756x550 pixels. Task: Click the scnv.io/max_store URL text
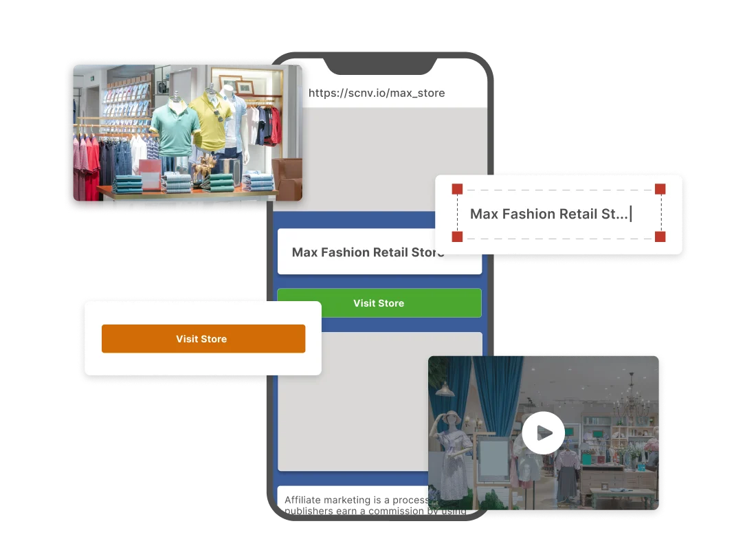click(377, 93)
